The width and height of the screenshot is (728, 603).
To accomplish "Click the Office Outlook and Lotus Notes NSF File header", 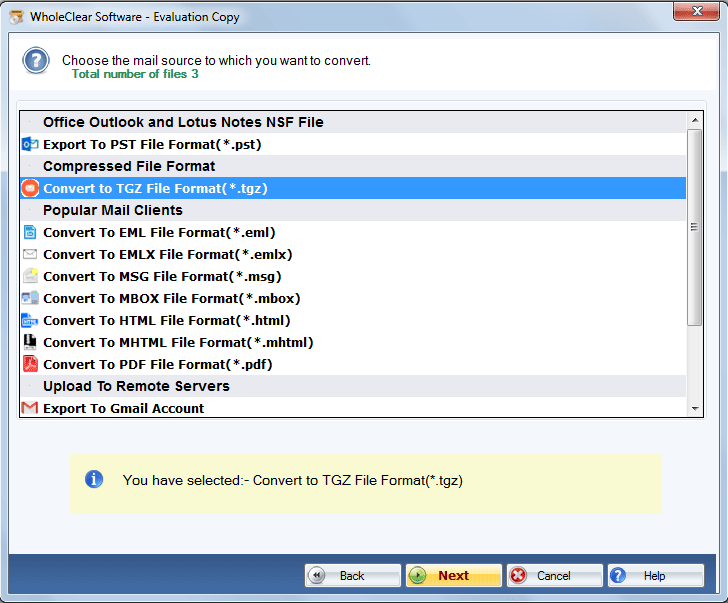I will 353,122.
